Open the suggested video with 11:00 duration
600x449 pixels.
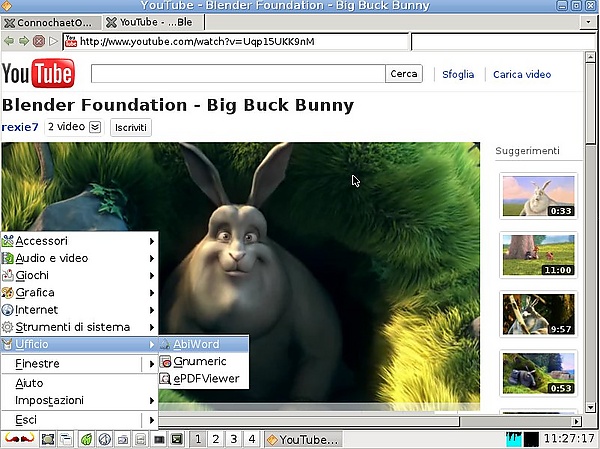[x=538, y=255]
